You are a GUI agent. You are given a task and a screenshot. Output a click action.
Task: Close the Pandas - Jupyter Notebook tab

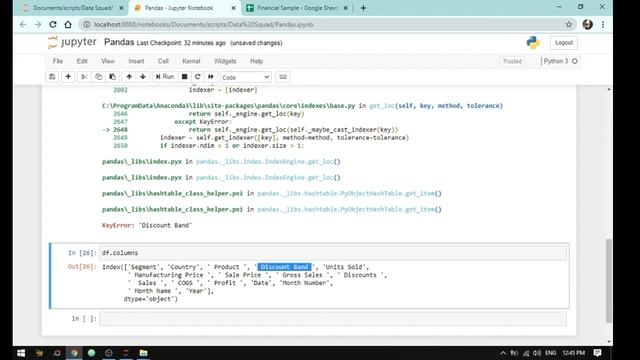click(233, 8)
